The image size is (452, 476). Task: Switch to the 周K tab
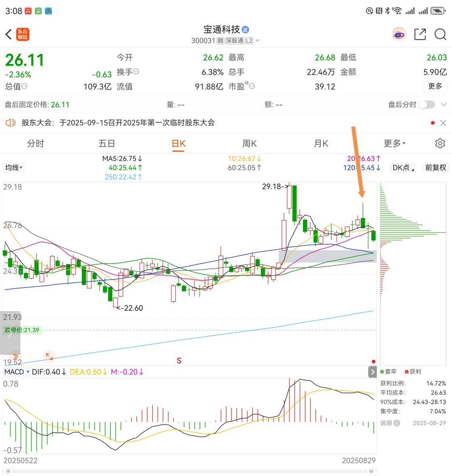[x=249, y=143]
